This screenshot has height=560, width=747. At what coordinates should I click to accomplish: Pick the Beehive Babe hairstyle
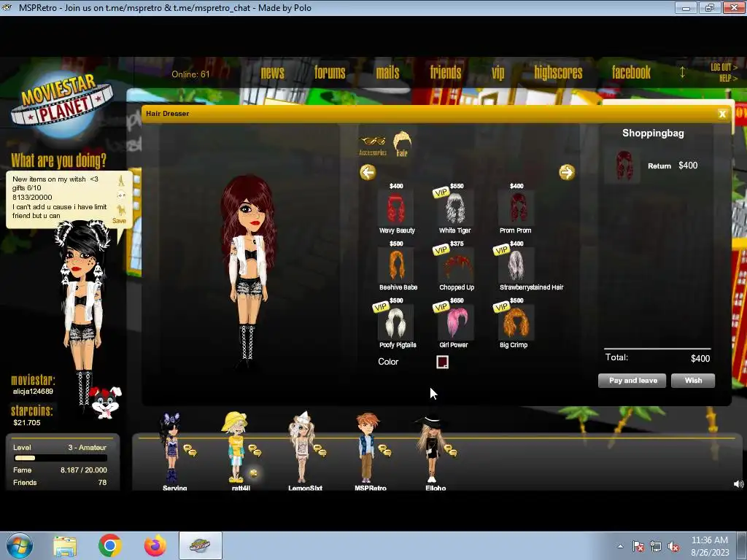click(396, 265)
